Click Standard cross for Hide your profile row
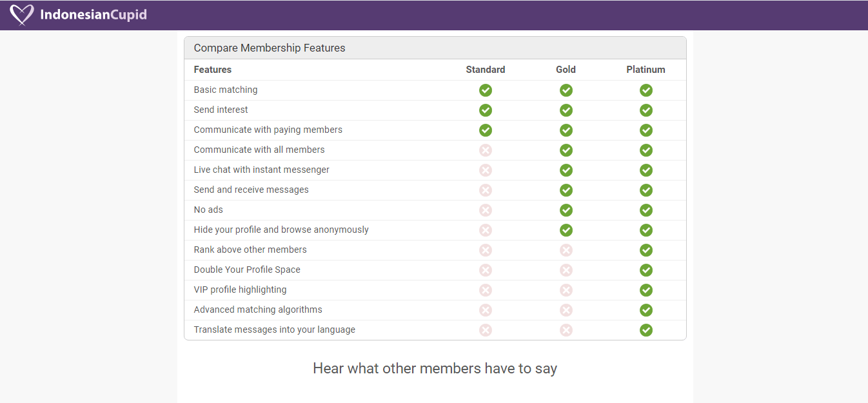This screenshot has height=403, width=868. pyautogui.click(x=486, y=230)
